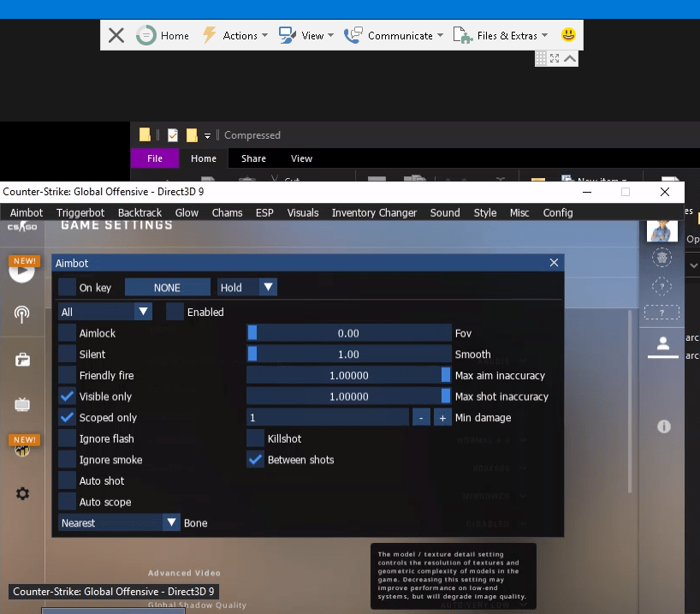
Task: Open the All weapon category dropdown
Action: [x=105, y=312]
